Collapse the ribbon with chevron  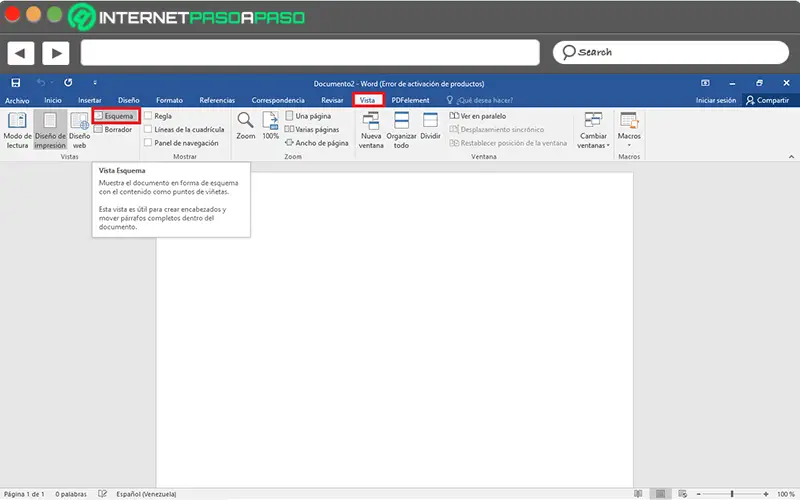click(791, 157)
